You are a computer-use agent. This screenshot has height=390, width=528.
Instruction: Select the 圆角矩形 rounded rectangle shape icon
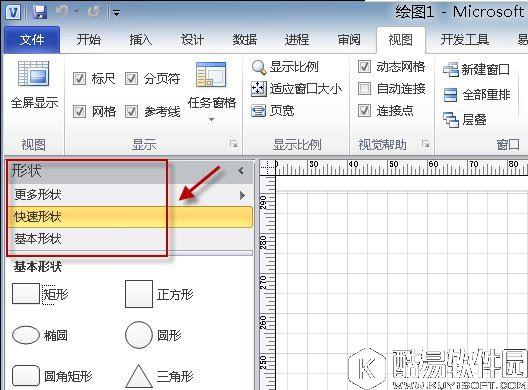26,376
